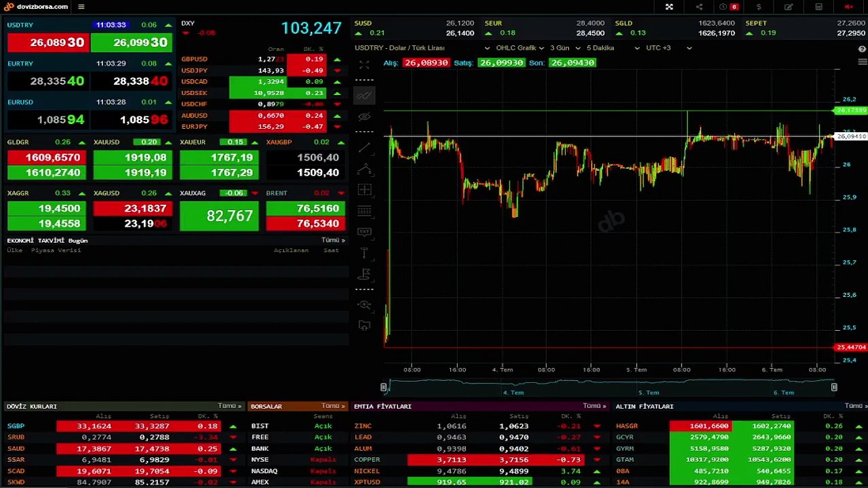Select the flag marker tool
The width and height of the screenshot is (868, 488).
364,274
